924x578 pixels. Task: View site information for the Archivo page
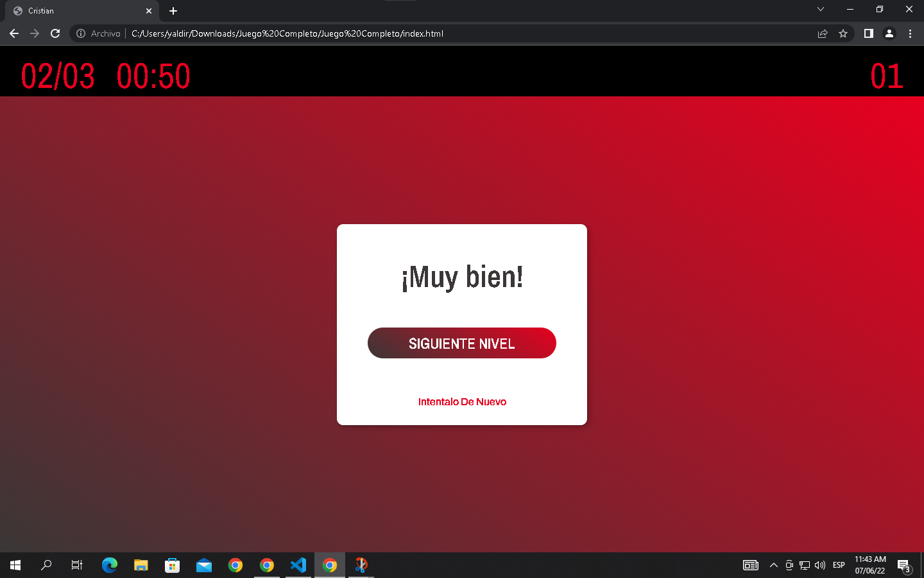(x=81, y=33)
